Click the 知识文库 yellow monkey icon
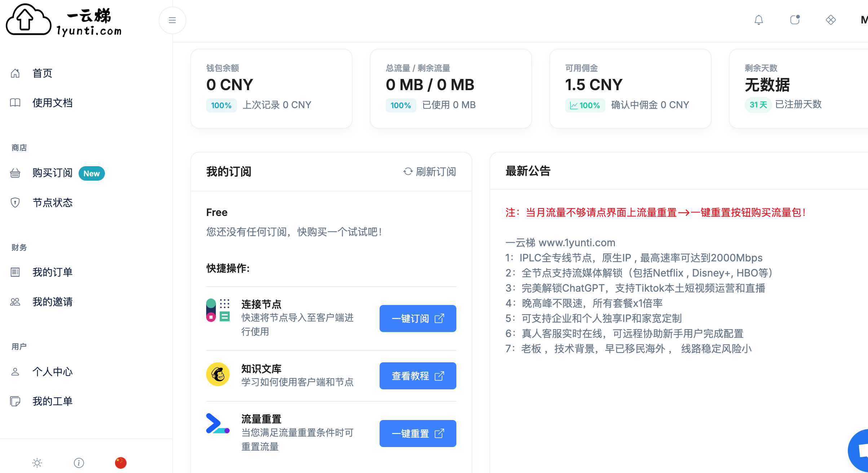The width and height of the screenshot is (868, 473). pyautogui.click(x=218, y=374)
